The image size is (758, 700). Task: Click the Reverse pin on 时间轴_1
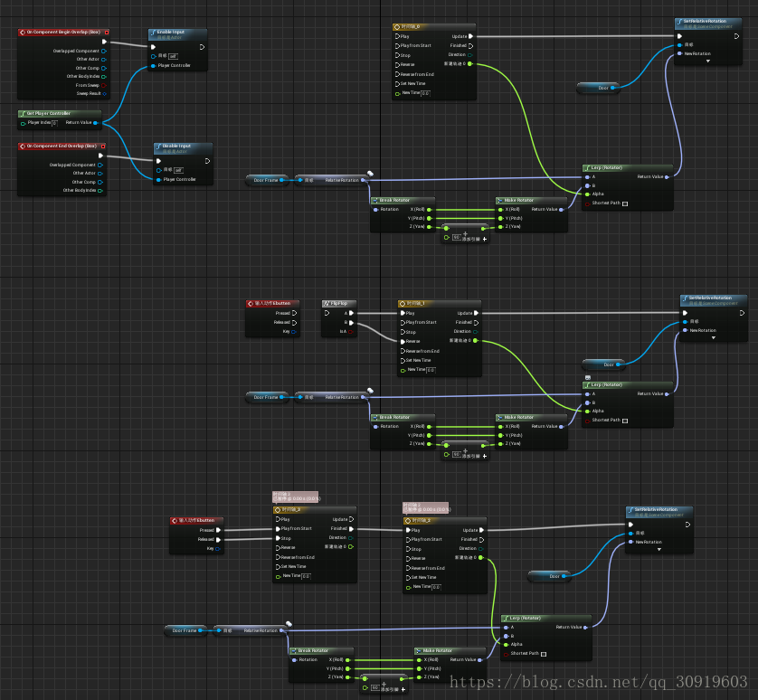(403, 341)
